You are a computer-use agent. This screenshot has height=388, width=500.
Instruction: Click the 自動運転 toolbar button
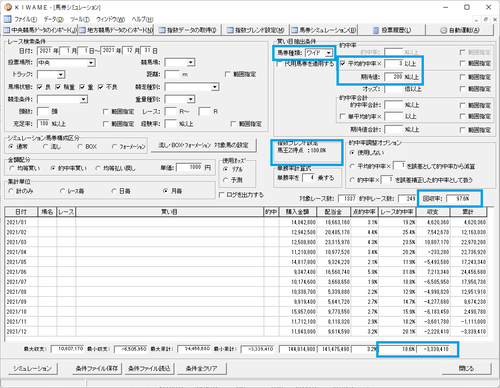(460, 30)
